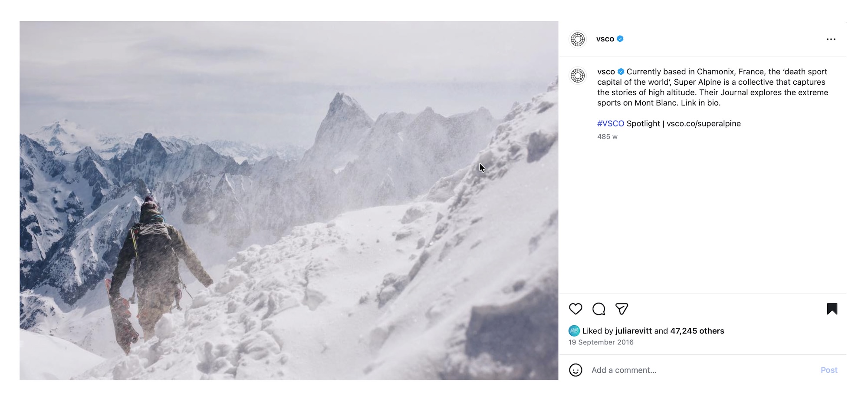Open the three-dot post options menu
This screenshot has width=868, height=400.
point(832,39)
